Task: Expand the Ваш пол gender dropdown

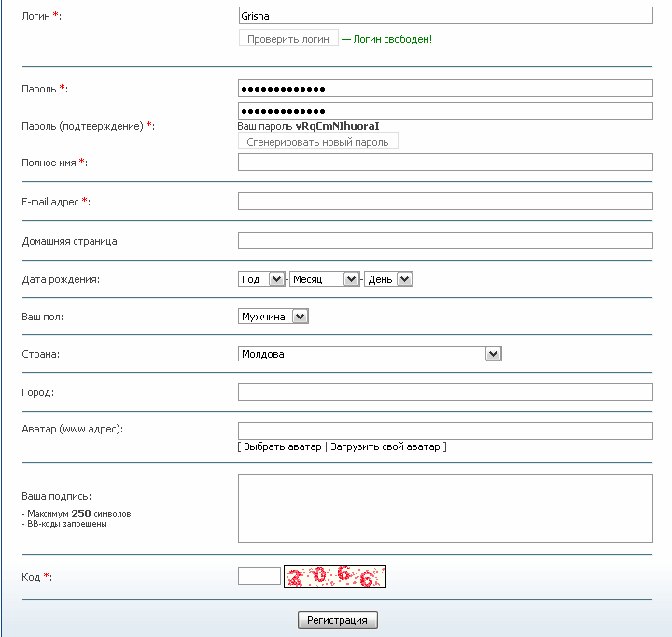Action: 273,317
